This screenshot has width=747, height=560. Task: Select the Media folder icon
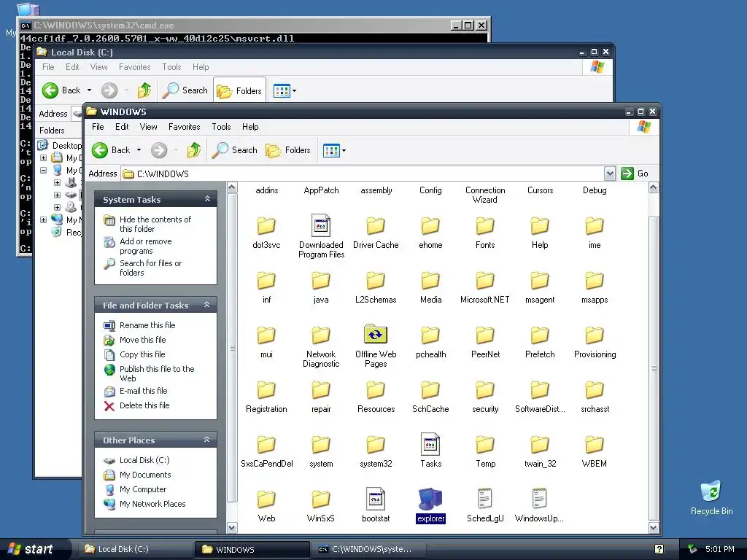point(430,281)
